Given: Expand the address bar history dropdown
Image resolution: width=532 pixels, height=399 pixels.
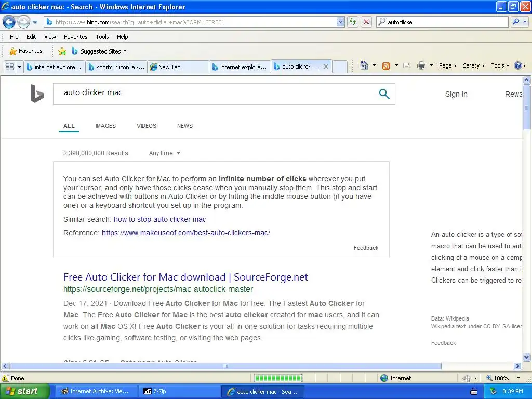Looking at the screenshot, I should (x=340, y=22).
